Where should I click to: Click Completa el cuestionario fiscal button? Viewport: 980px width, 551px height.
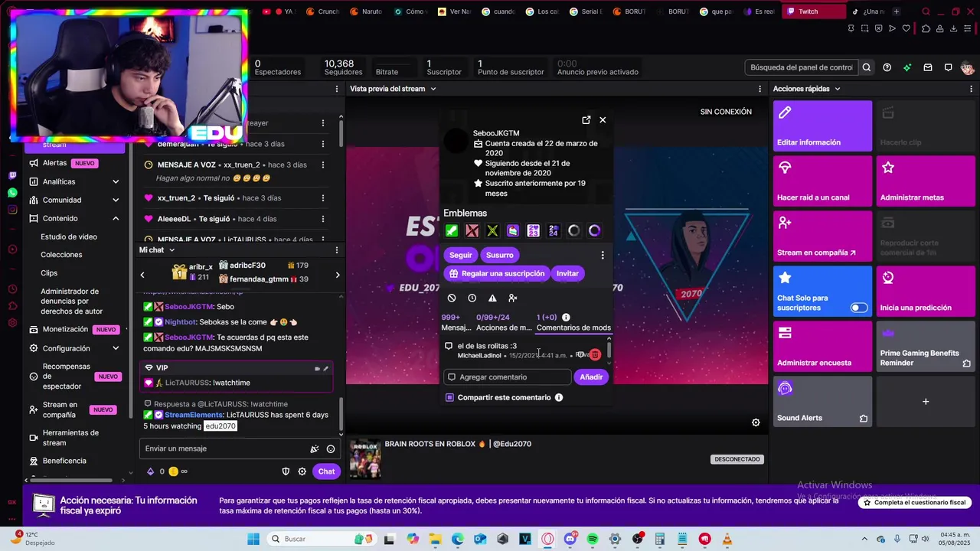click(915, 503)
